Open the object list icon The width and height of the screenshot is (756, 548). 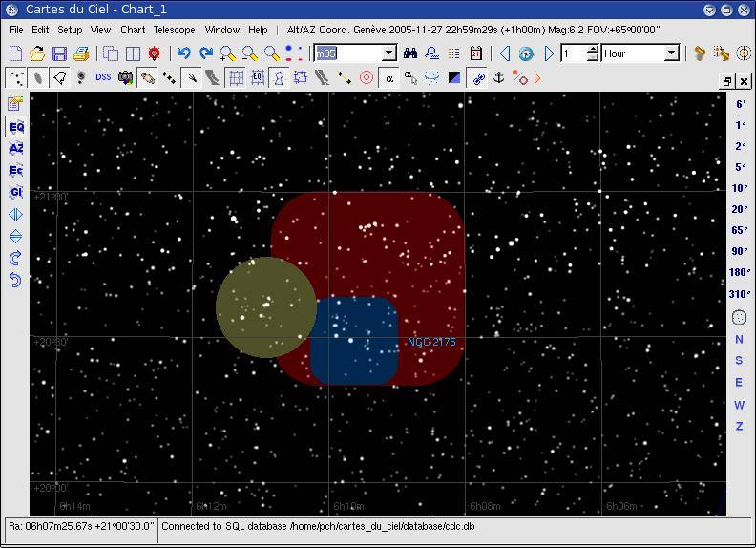click(x=453, y=53)
